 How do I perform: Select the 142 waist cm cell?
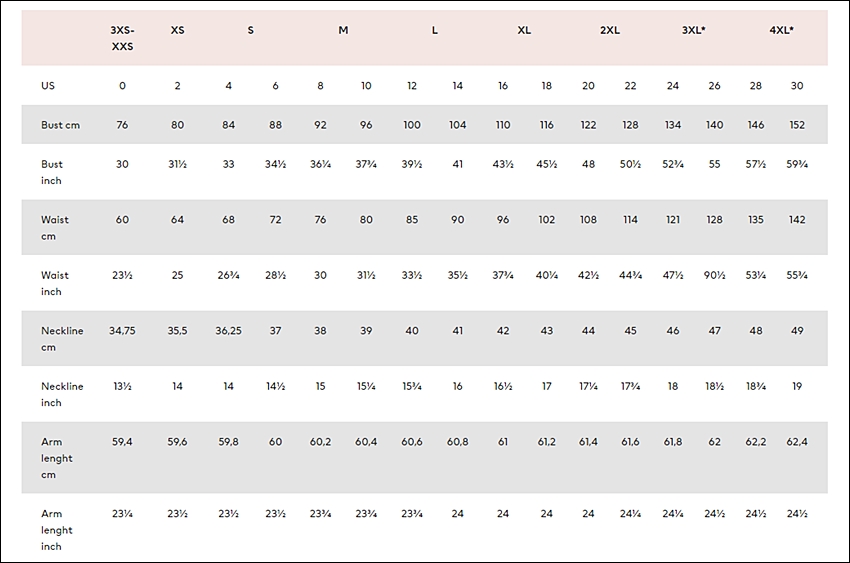797,219
